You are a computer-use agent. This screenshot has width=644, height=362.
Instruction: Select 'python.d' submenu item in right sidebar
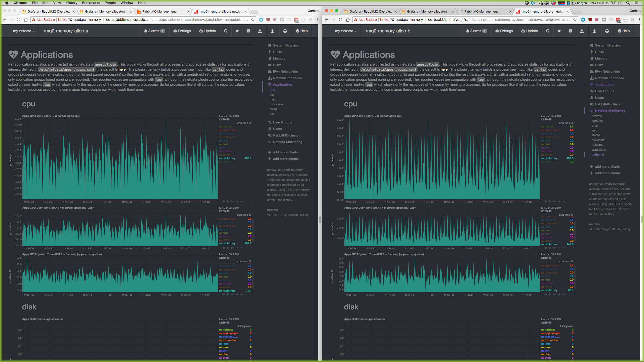pos(597,155)
